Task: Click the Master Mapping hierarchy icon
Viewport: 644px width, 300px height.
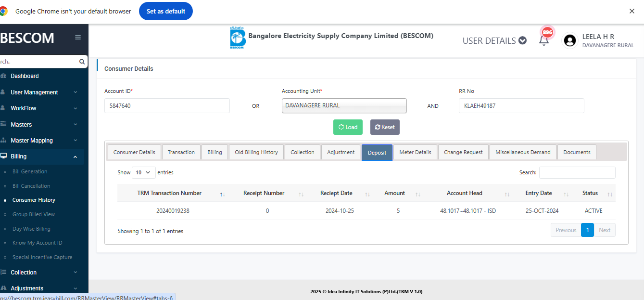Action: [x=3, y=141]
